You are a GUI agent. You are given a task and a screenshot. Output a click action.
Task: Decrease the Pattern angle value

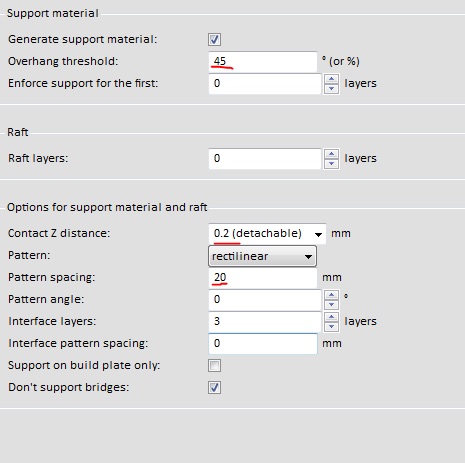point(331,304)
